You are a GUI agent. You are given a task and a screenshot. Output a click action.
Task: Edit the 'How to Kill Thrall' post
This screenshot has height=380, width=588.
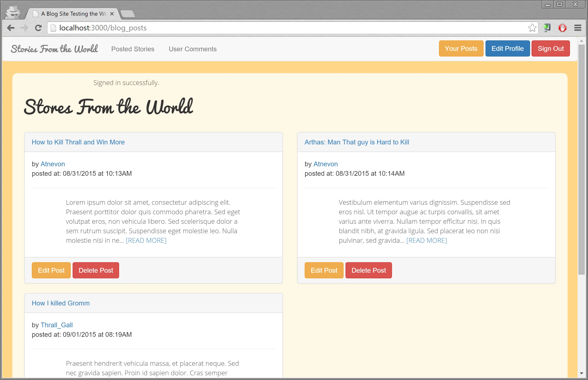point(51,270)
